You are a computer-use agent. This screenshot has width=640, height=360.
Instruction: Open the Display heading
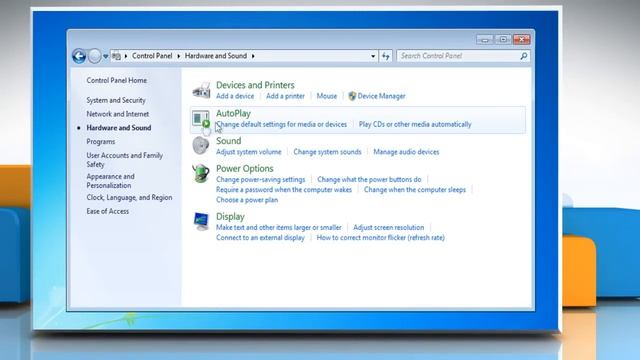pos(230,216)
